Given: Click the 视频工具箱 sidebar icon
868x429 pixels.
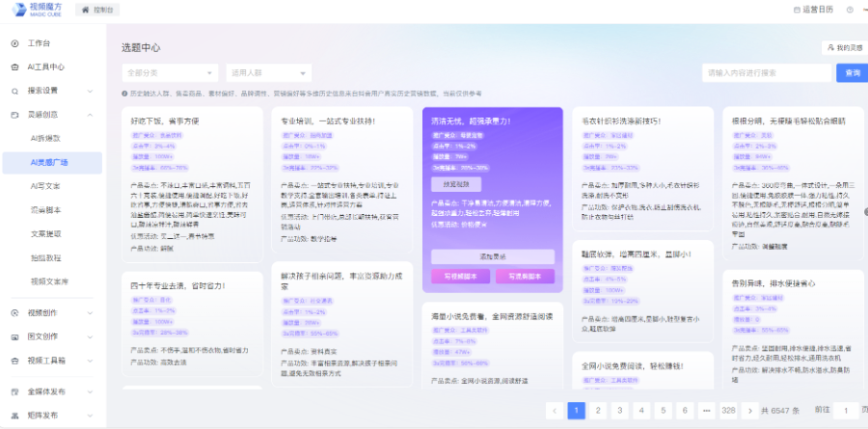Looking at the screenshot, I should [14, 361].
